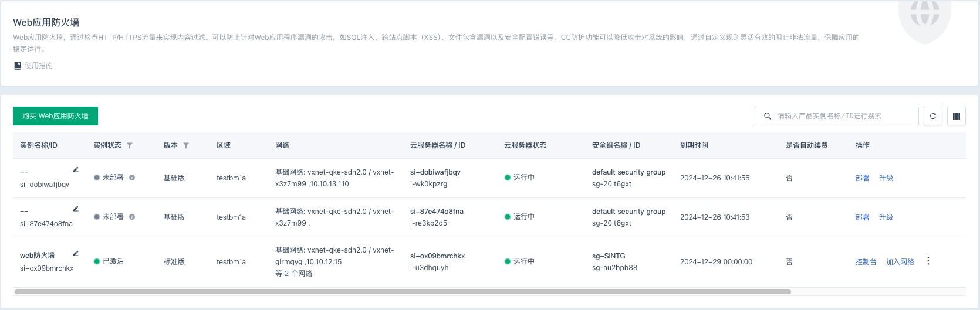Open the 使用指南 usage guide link
The image size is (980, 310).
click(39, 66)
